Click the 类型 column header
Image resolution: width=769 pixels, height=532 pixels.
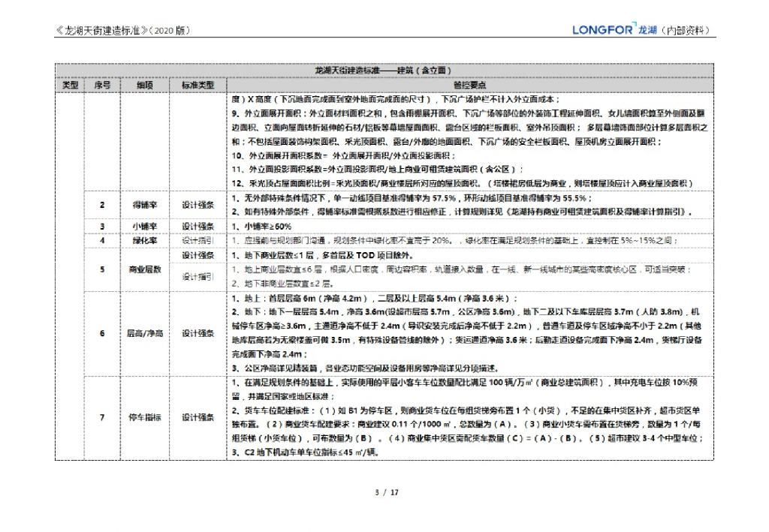coord(70,86)
